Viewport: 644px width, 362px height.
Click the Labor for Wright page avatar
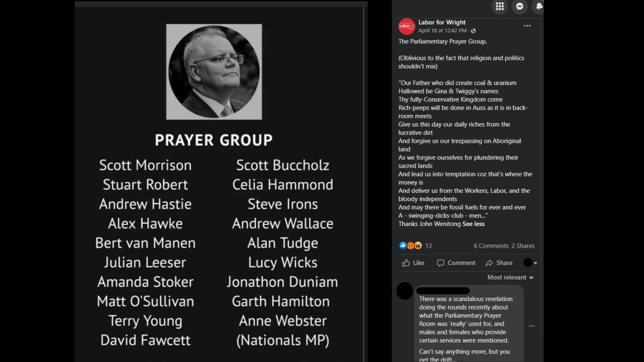point(407,27)
